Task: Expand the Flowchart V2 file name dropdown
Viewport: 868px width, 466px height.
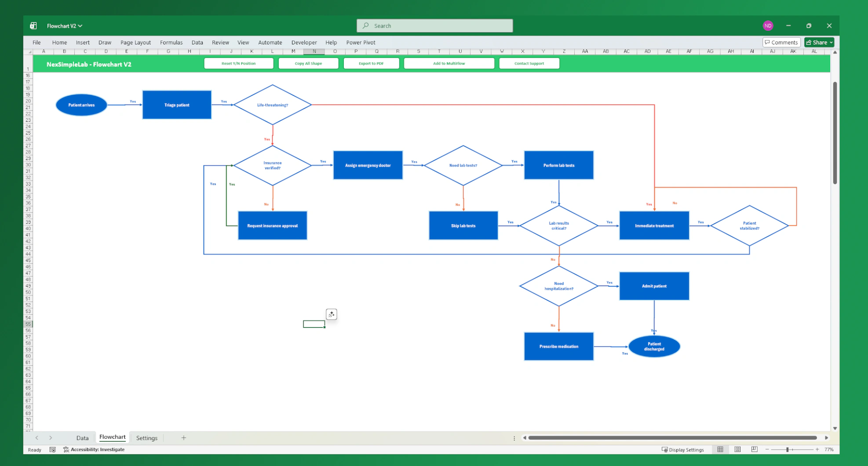Action: coord(80,26)
